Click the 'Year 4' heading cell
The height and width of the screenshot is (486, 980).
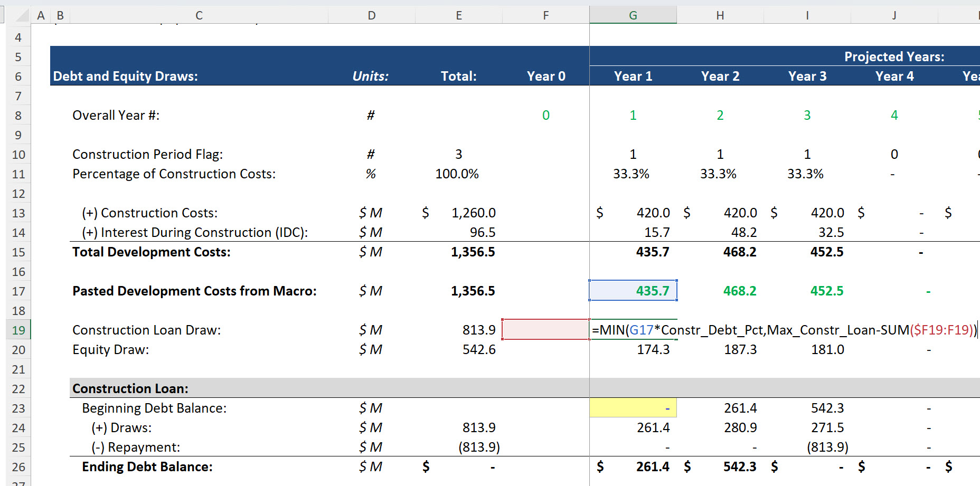[x=894, y=76]
